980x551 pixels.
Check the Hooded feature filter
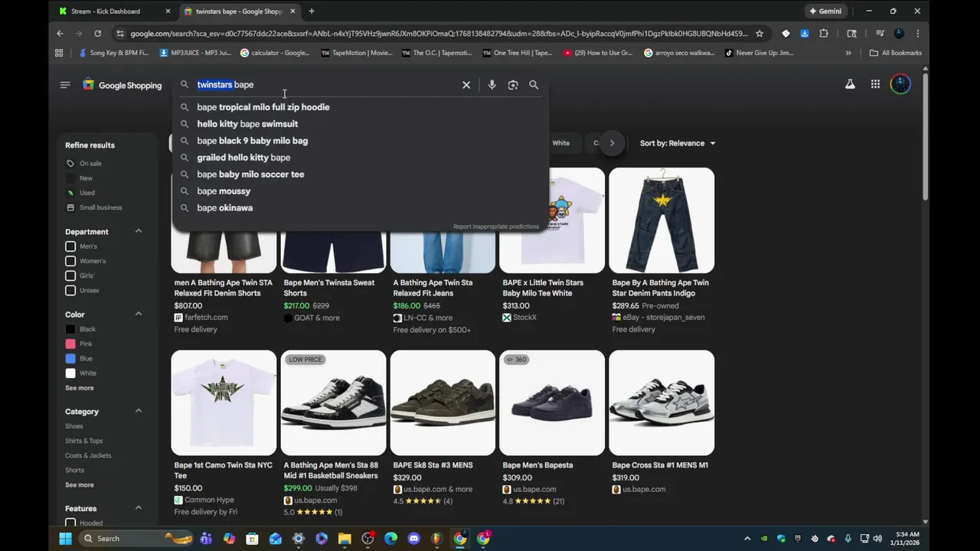[x=70, y=523]
